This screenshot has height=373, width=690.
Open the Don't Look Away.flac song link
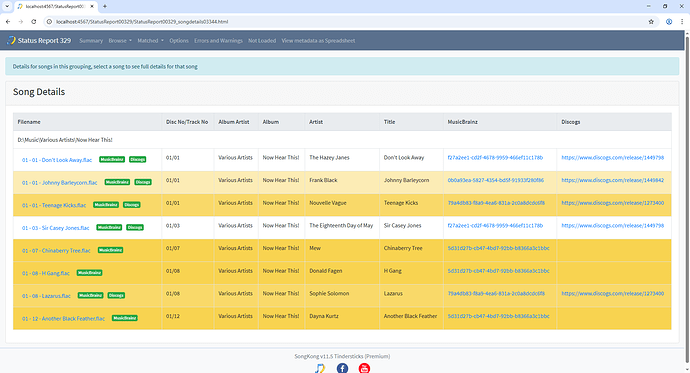57,160
